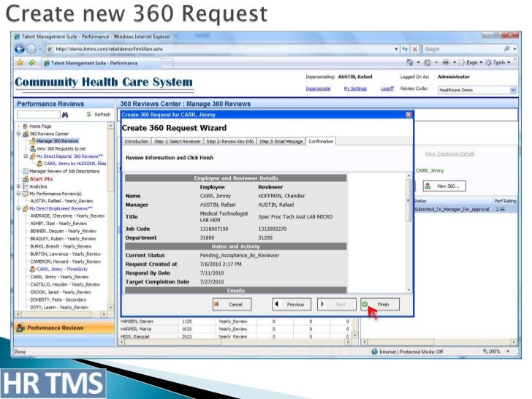Click the Previous button
The width and height of the screenshot is (532, 399).
(292, 304)
